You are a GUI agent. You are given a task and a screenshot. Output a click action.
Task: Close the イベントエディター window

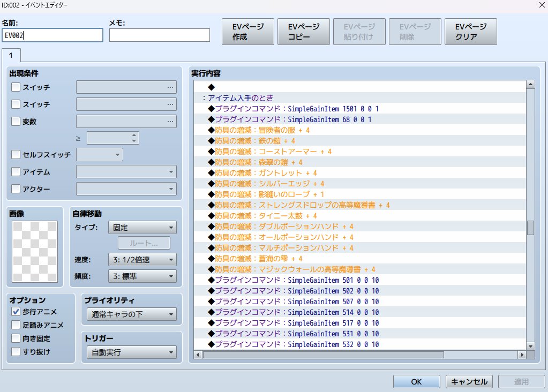point(542,5)
